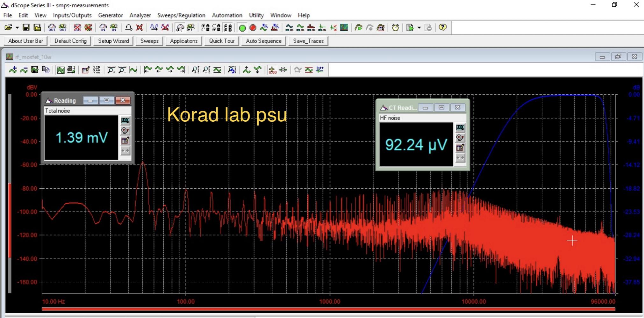Screen dimensions: 644x318
Task: Open settings icon in HF noise CT Reading window
Action: tap(460, 138)
